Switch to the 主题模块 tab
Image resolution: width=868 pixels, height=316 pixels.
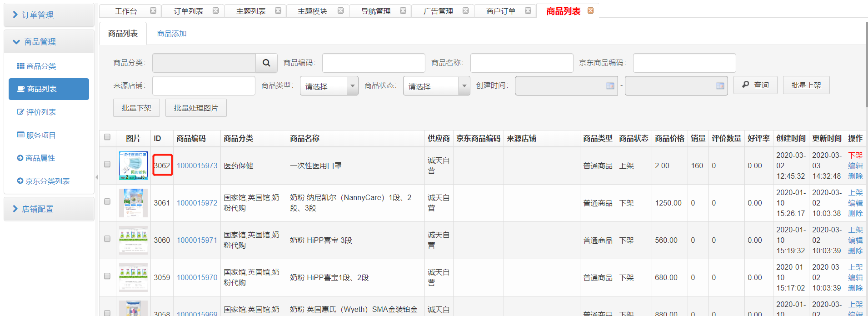coord(312,11)
